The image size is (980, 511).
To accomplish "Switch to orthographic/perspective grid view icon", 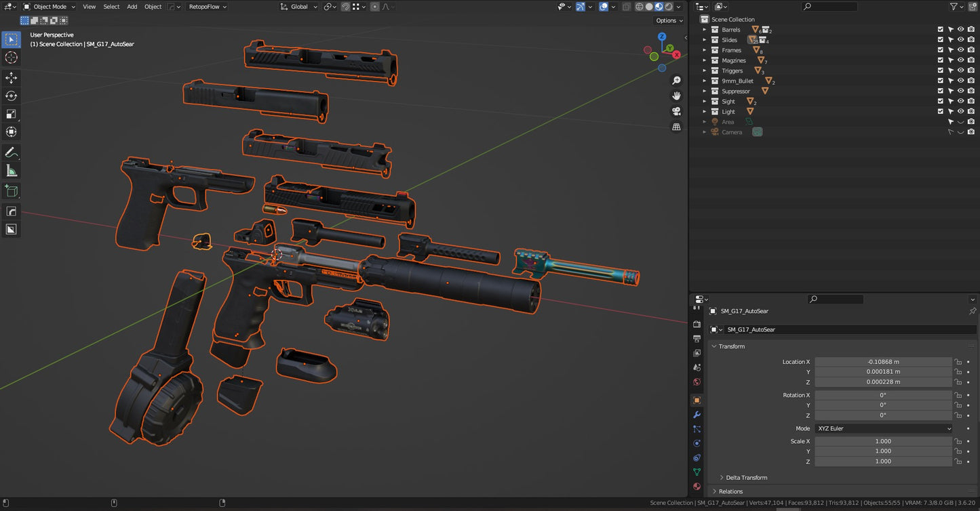I will (676, 127).
